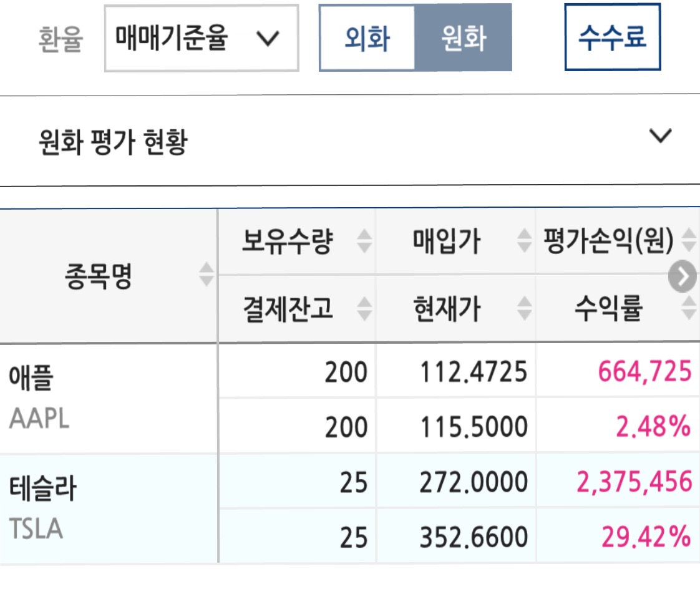Click the 환율 label
The width and height of the screenshot is (700, 599).
coord(61,39)
